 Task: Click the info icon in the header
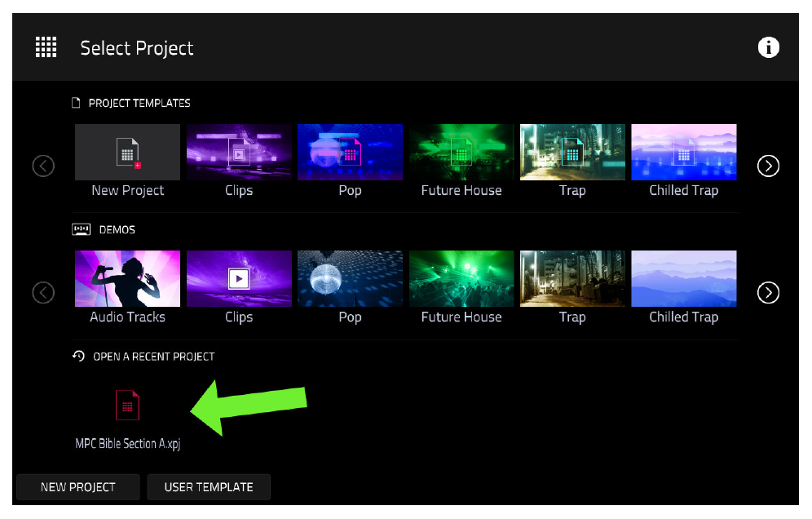point(768,47)
